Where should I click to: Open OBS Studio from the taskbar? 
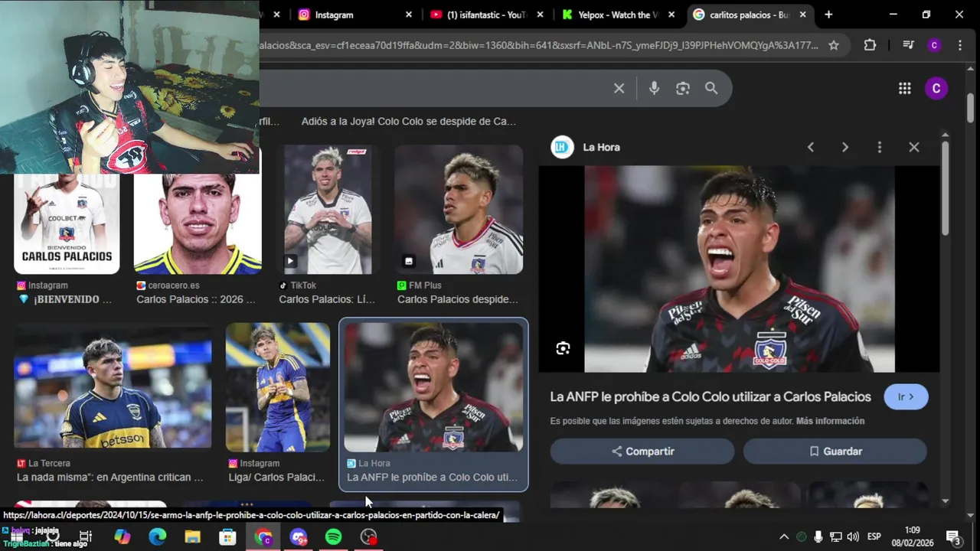tap(369, 537)
